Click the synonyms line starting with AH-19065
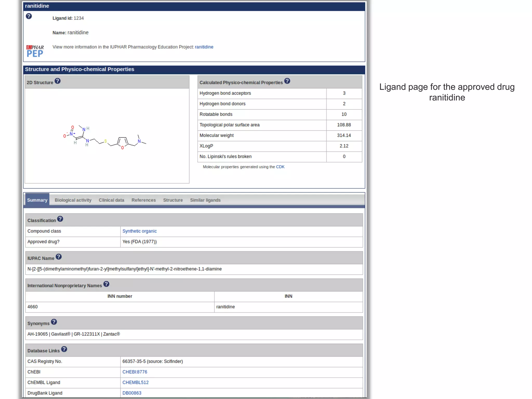 click(74, 334)
